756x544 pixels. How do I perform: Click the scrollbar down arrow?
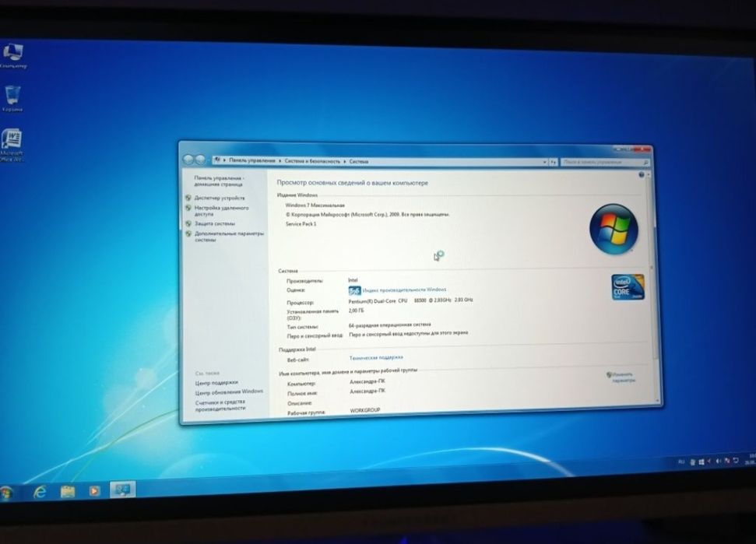658,401
